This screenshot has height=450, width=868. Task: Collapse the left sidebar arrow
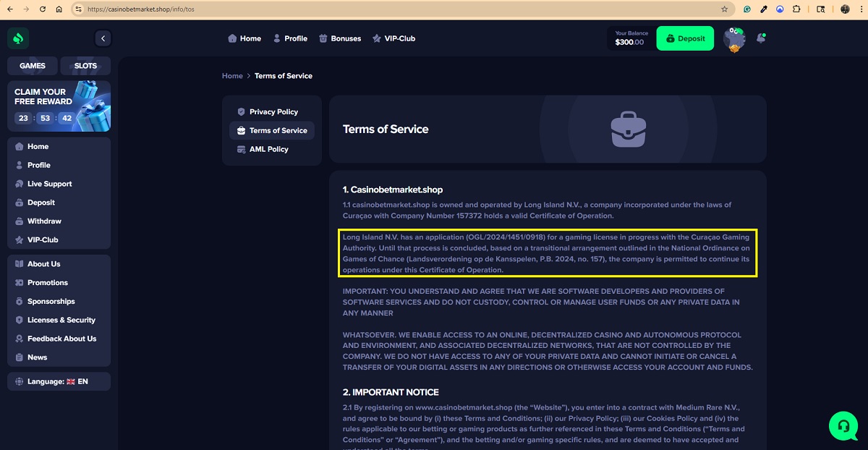click(103, 38)
